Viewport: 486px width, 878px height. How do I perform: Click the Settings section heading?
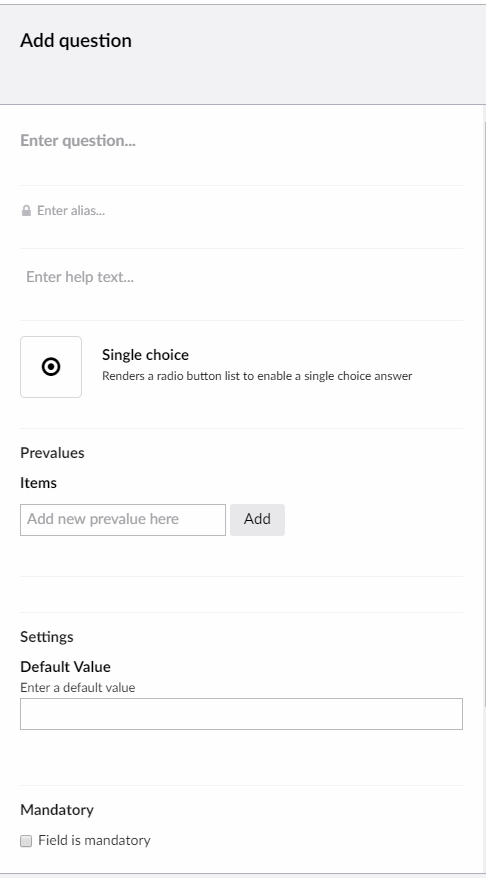[46, 637]
